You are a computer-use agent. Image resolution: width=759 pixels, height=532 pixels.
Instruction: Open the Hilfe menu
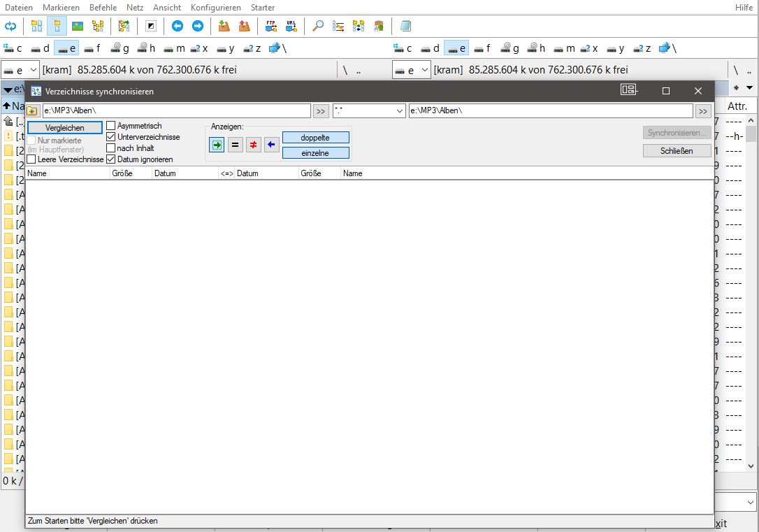pos(744,7)
